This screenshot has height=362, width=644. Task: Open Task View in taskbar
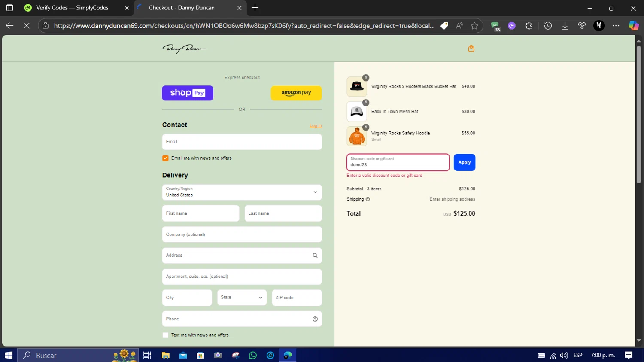click(x=147, y=355)
